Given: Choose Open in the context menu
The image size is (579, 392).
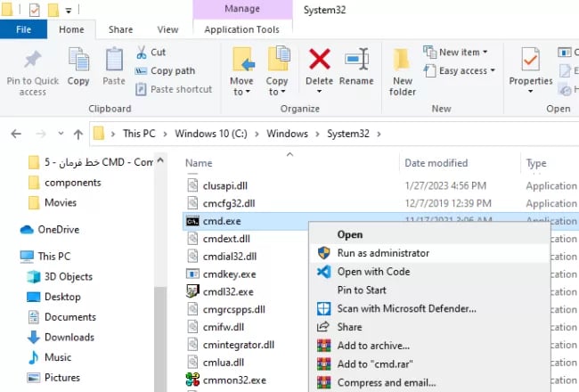Looking at the screenshot, I should coord(429,234).
